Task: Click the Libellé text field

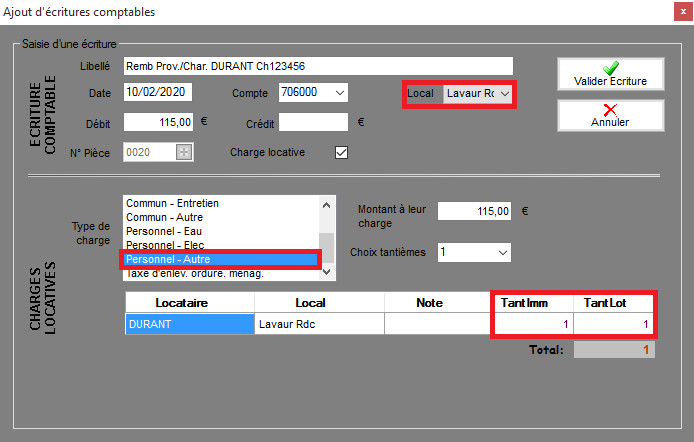Action: point(317,66)
